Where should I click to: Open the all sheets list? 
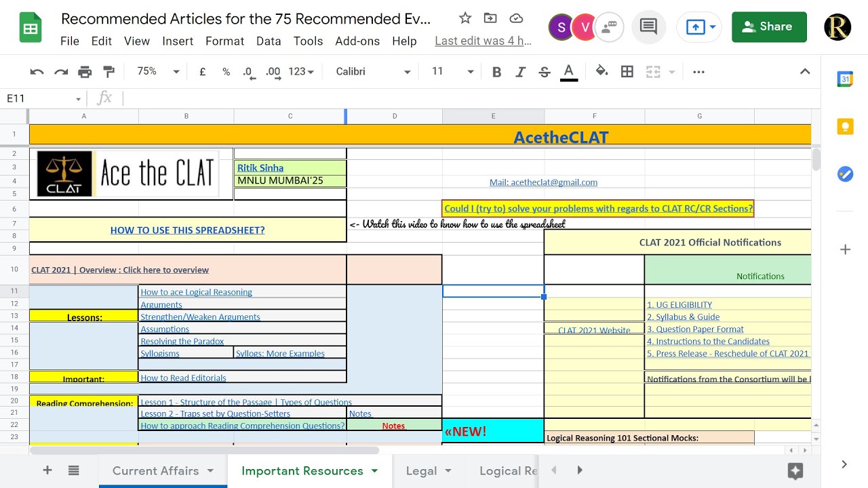click(x=74, y=470)
